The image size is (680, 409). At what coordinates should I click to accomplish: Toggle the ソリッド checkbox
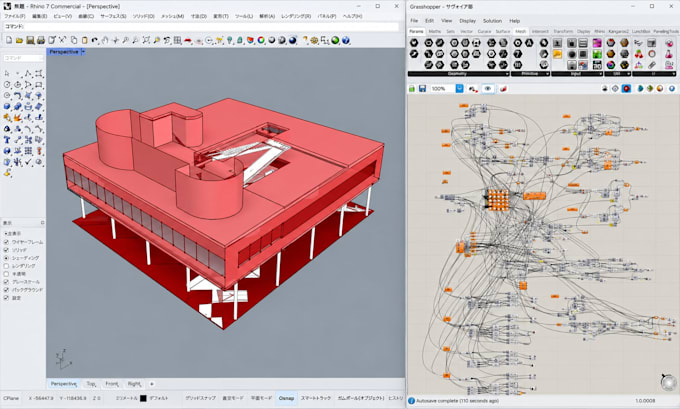(x=6, y=250)
